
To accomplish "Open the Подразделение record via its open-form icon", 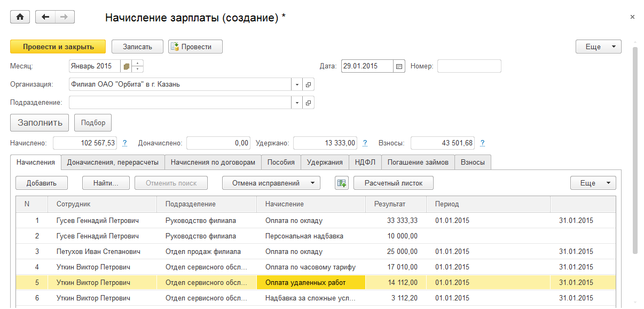I will (308, 103).
